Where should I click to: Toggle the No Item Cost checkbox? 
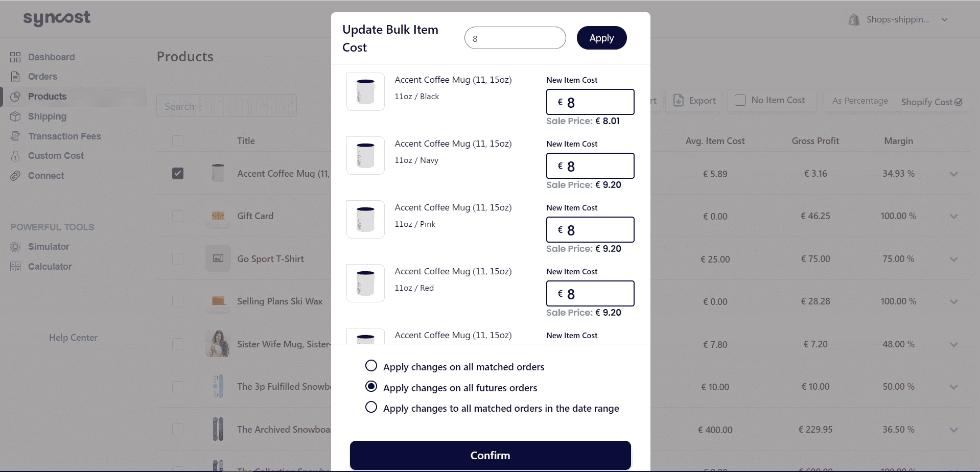(740, 100)
